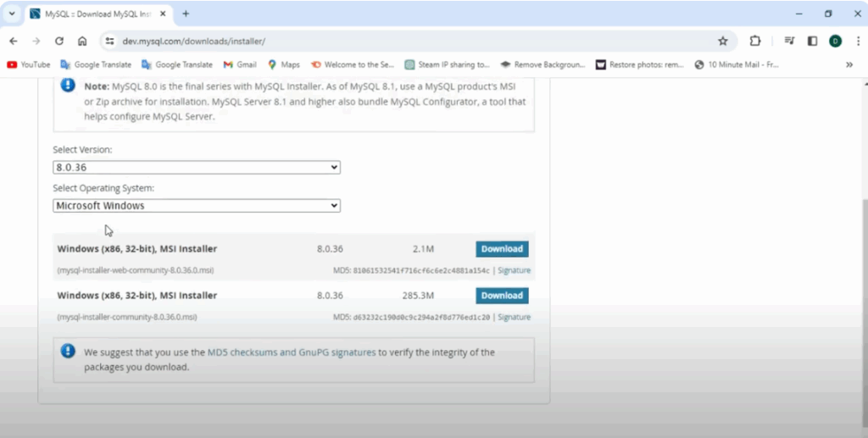Open the Gmail bookmark

[x=240, y=64]
